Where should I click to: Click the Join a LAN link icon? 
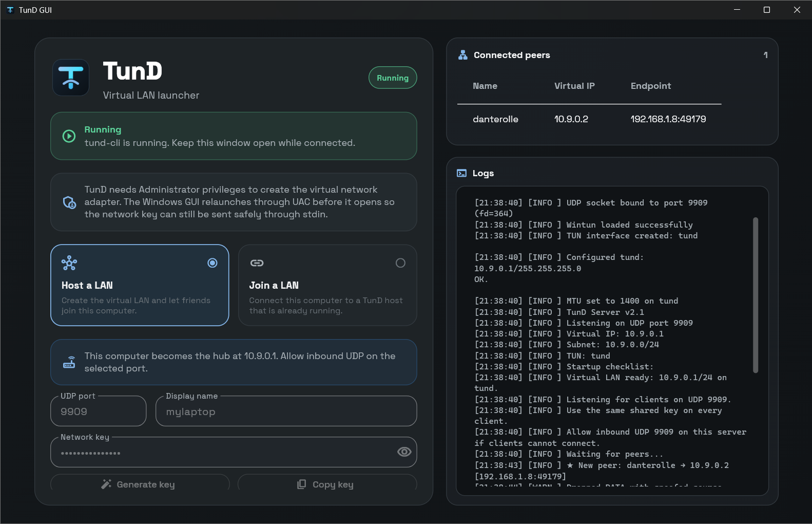tap(257, 263)
